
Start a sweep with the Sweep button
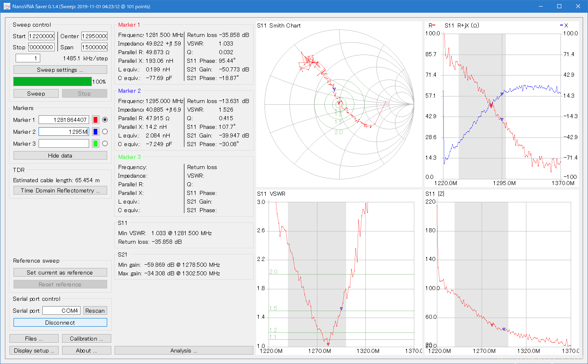[36, 94]
